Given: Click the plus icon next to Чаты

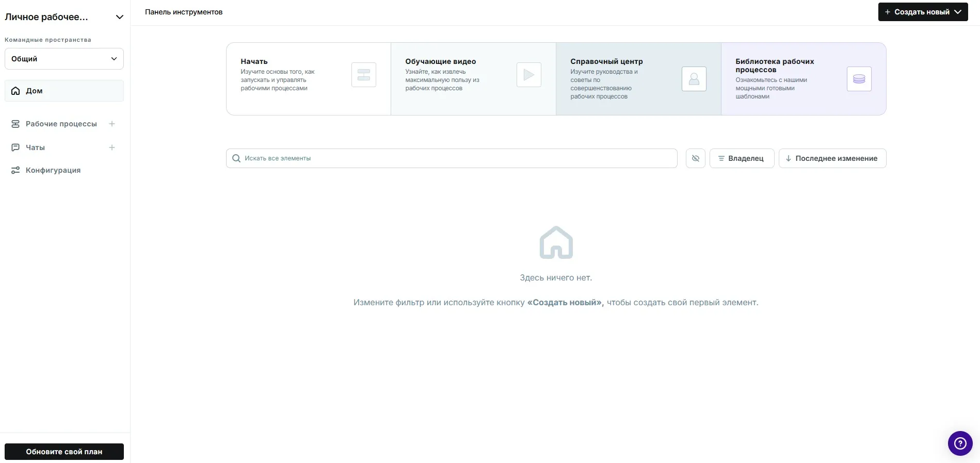Looking at the screenshot, I should 112,147.
